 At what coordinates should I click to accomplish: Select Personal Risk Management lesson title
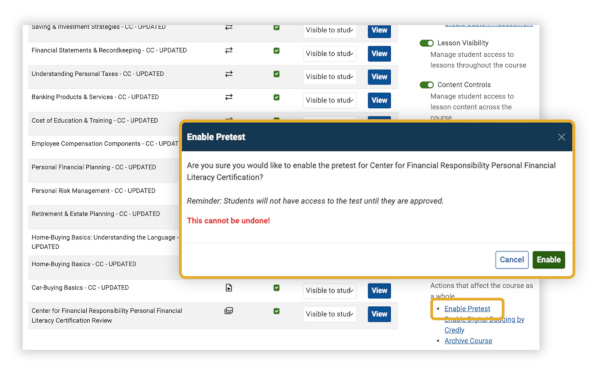[93, 191]
